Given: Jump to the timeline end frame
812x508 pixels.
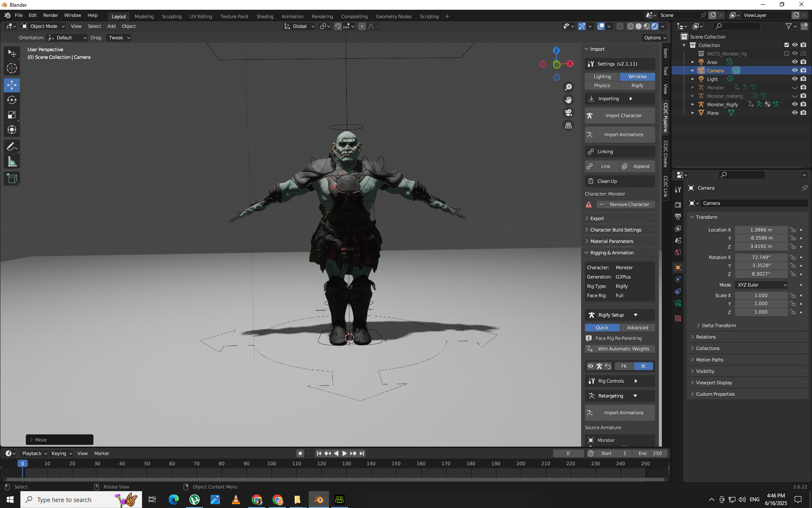Looking at the screenshot, I should (x=362, y=453).
